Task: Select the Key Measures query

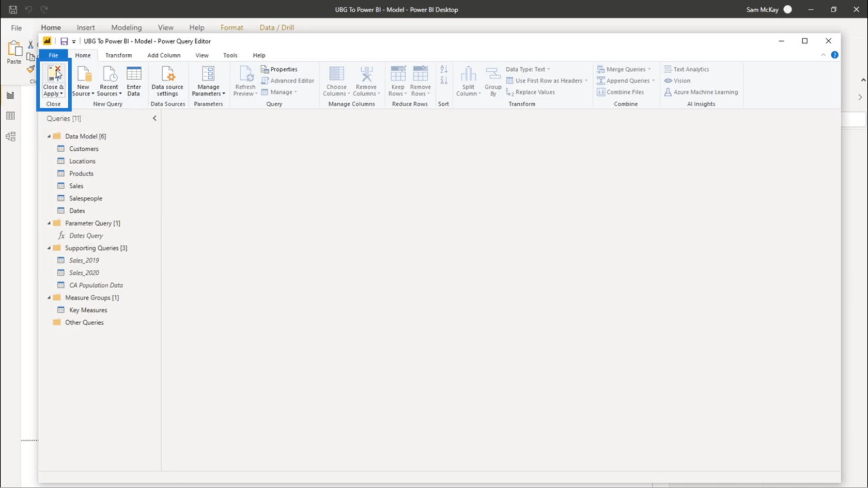Action: tap(88, 310)
